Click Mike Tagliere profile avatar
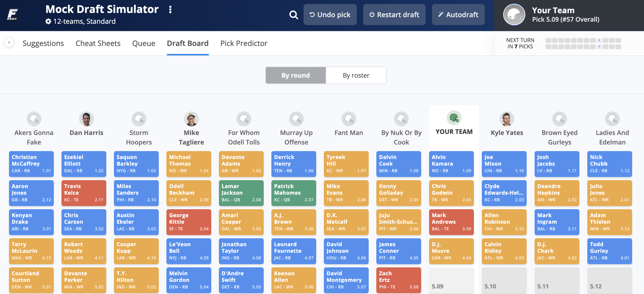 pos(191,119)
